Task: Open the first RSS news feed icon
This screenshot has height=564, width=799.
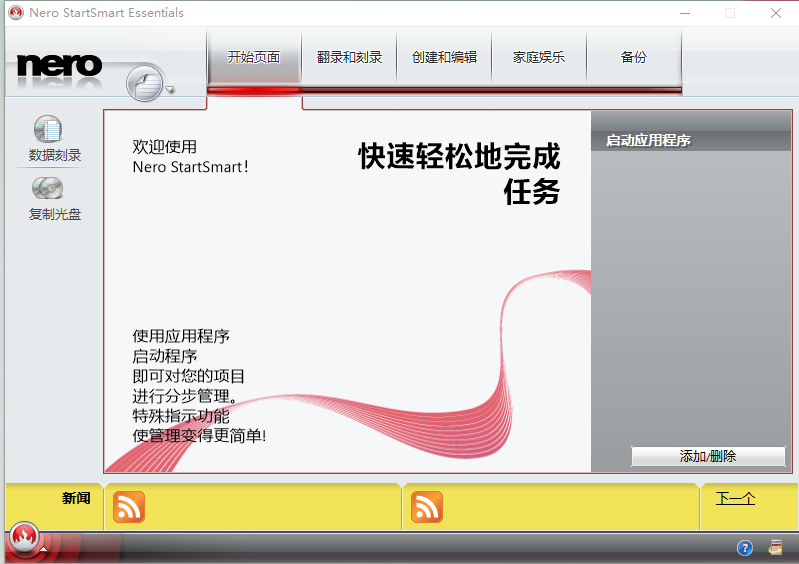Action: pos(129,507)
